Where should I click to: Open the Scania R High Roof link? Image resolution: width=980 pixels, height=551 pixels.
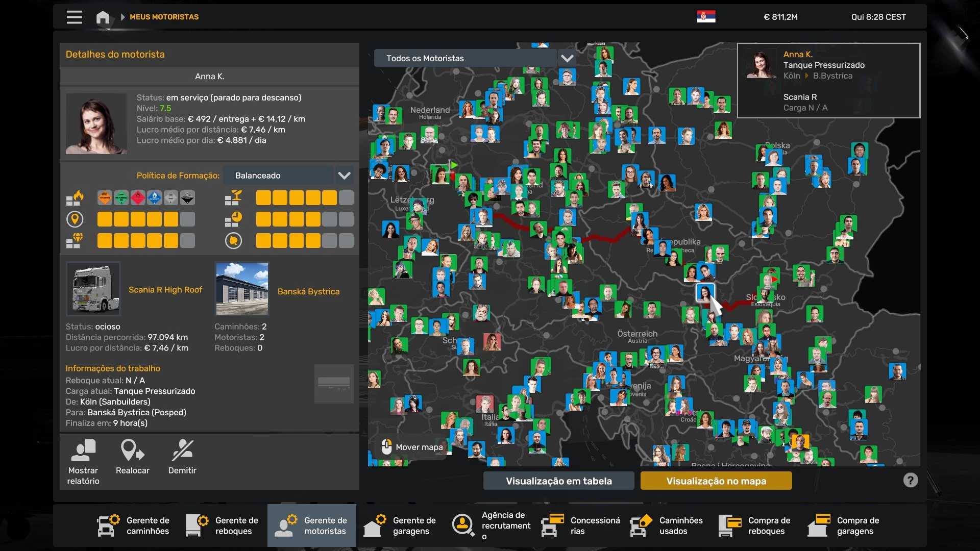point(165,290)
